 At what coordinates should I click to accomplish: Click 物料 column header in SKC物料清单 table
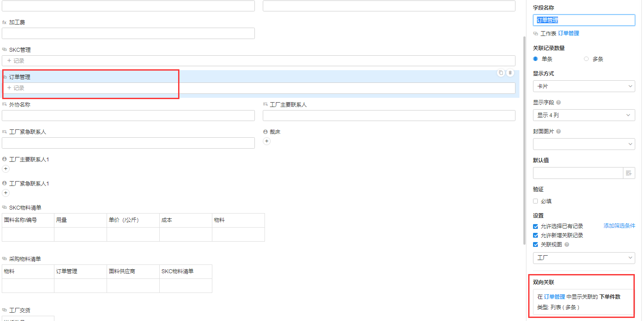point(239,220)
